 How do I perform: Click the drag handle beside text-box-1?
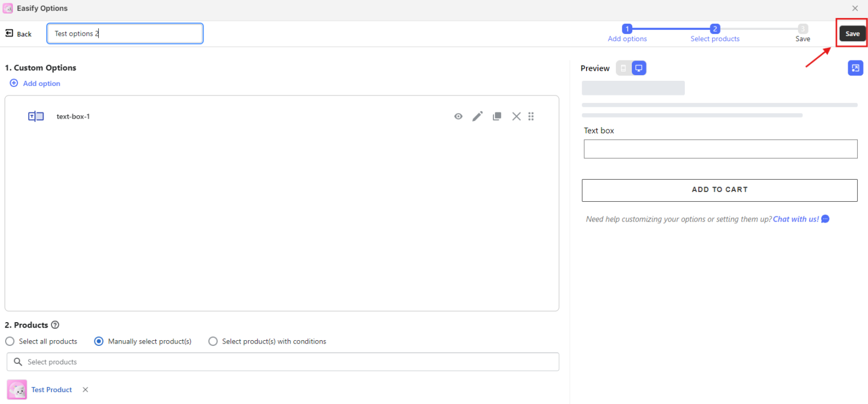pyautogui.click(x=531, y=116)
